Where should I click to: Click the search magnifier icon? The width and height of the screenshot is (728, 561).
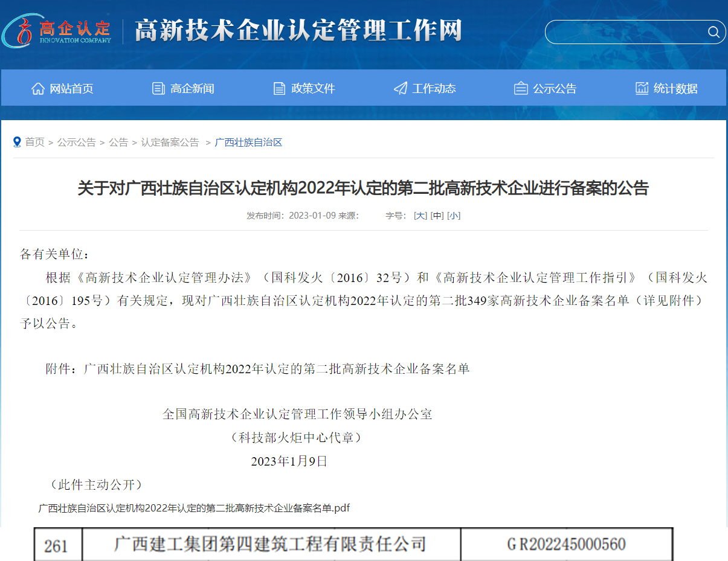[713, 32]
